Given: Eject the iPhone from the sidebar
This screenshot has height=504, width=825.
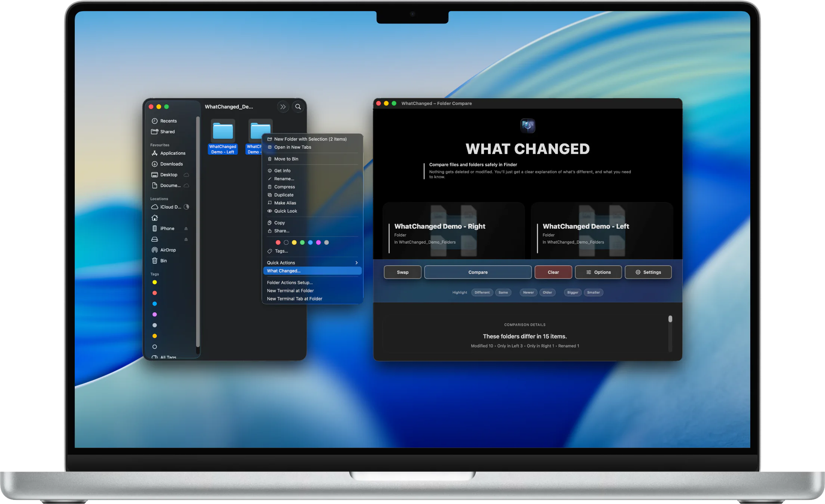Looking at the screenshot, I should [x=186, y=229].
